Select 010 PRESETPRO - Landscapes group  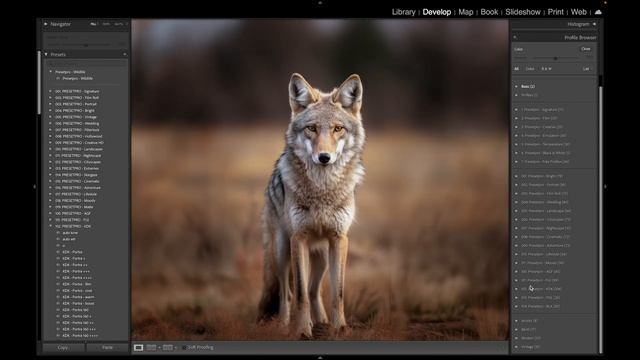point(79,149)
